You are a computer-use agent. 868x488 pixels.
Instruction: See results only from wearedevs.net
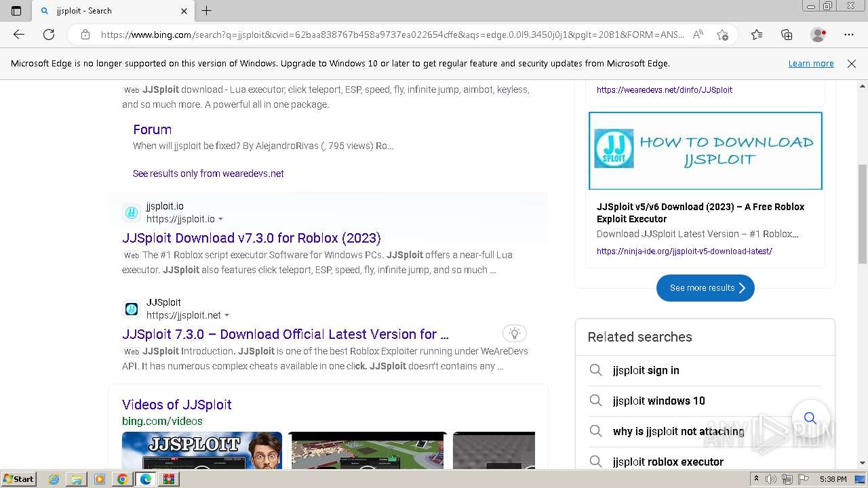tap(208, 174)
